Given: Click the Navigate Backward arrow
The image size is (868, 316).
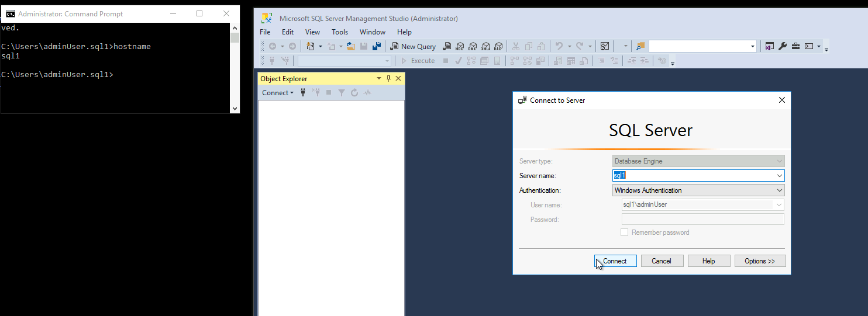Looking at the screenshot, I should click(x=273, y=46).
